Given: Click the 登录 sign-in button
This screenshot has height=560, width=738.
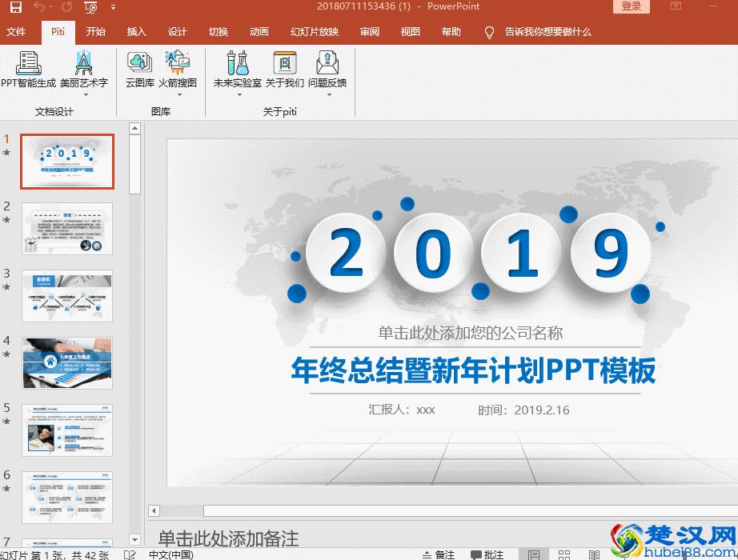Looking at the screenshot, I should tap(631, 7).
